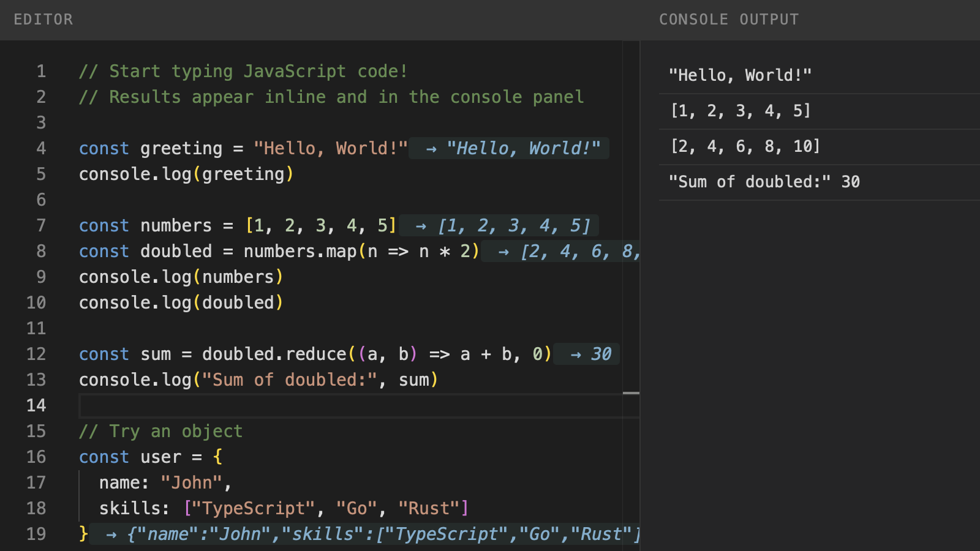
Task: Click the horizontal scrollbar below line 13
Action: tap(630, 392)
